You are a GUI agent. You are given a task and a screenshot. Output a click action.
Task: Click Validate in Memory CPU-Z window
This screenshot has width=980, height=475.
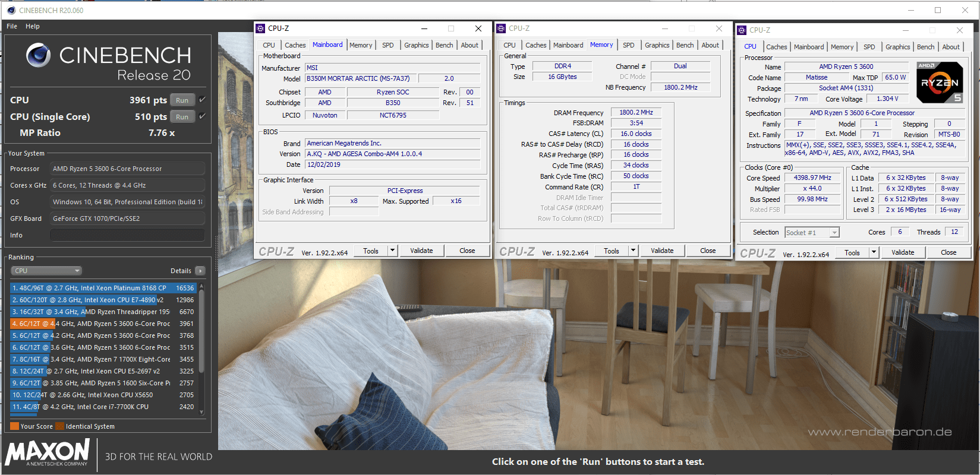662,251
